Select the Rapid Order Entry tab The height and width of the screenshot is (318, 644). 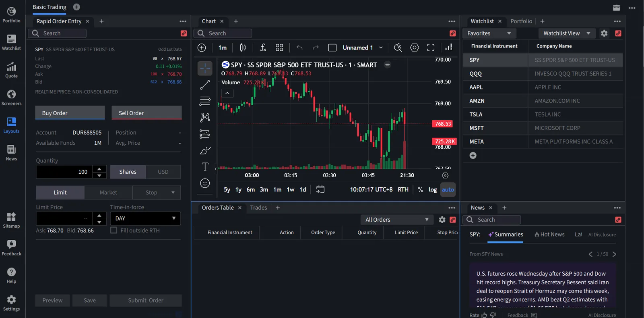tap(59, 21)
